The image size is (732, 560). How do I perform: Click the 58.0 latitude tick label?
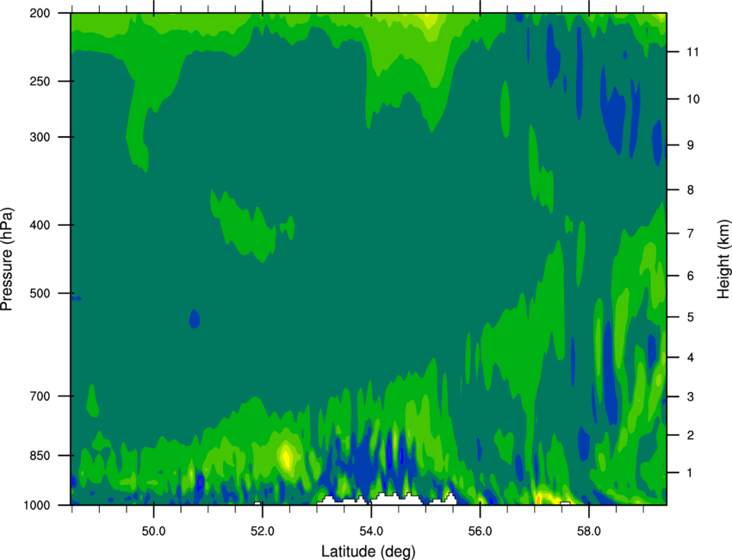coord(589,532)
